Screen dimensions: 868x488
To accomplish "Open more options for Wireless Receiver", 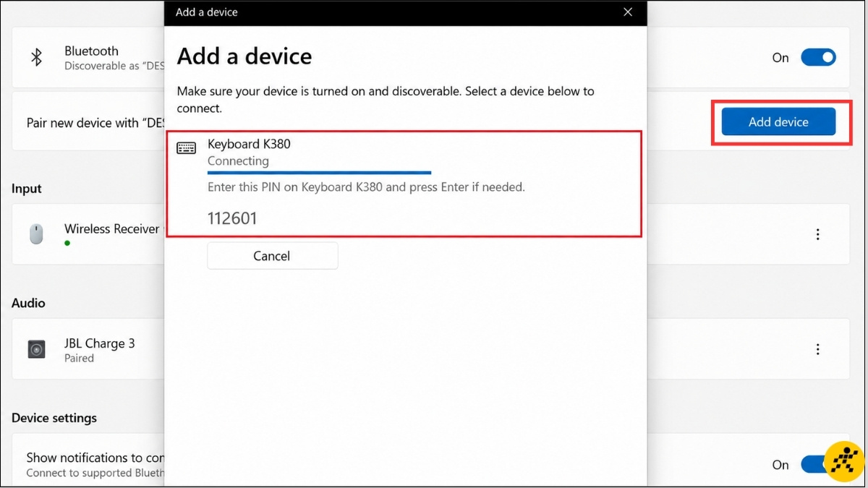I will [818, 234].
